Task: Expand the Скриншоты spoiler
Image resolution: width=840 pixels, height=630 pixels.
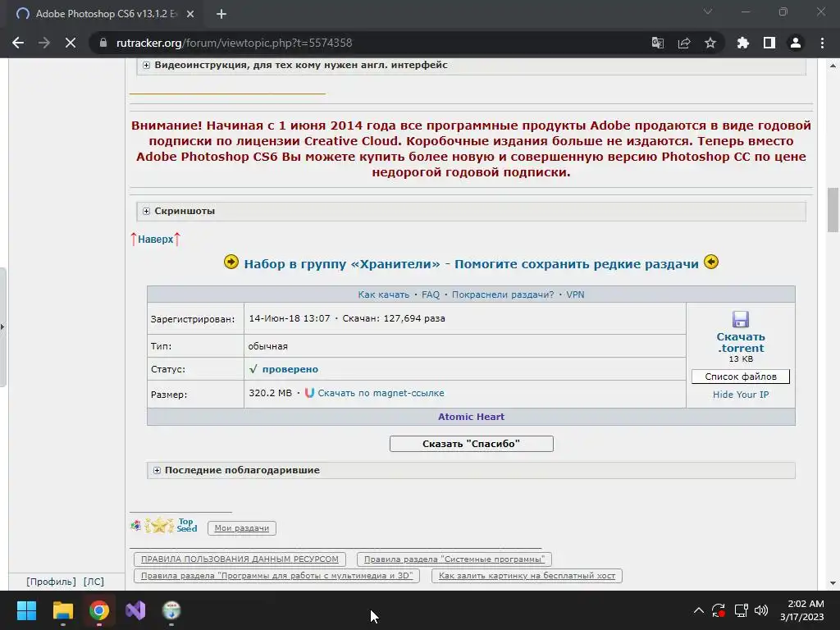Action: (471, 211)
